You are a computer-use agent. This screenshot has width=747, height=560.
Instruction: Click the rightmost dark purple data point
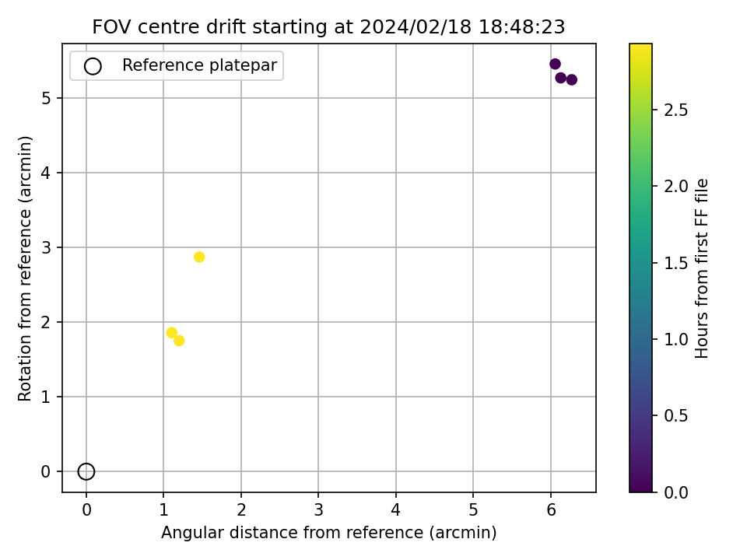click(572, 79)
